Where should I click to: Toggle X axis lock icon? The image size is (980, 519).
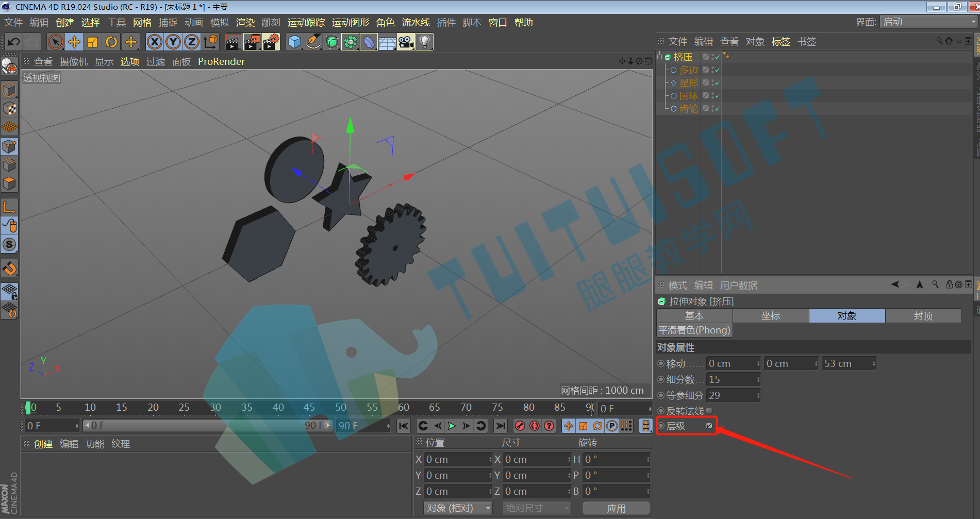pyautogui.click(x=154, y=42)
